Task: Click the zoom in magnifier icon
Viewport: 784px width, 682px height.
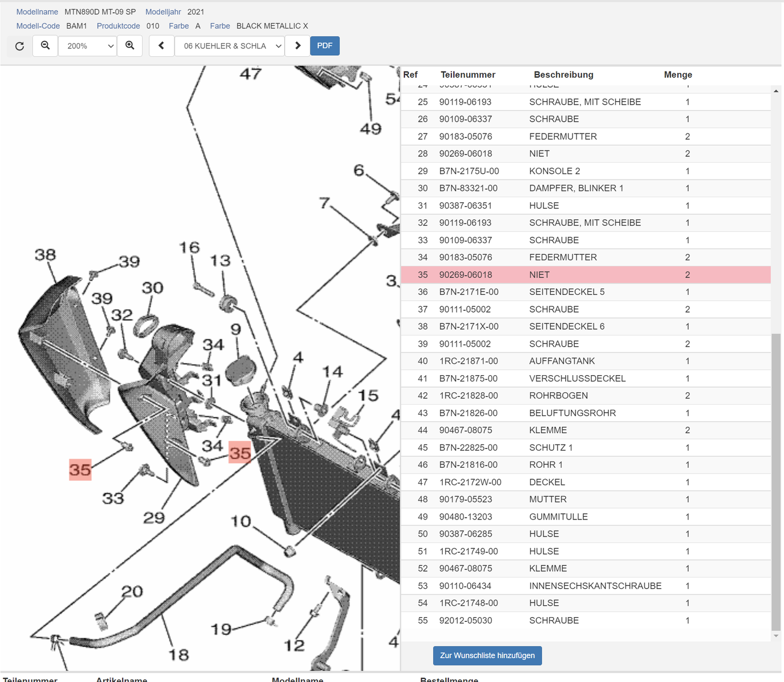Action: [x=130, y=46]
